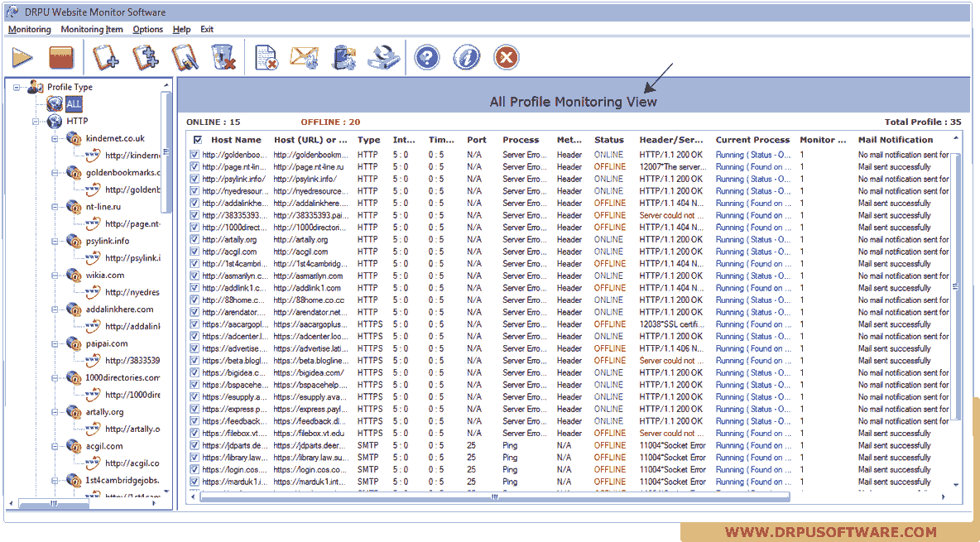Viewport: 980px width, 542px height.
Task: Toggle checkbox for 88home row
Action: tap(195, 300)
